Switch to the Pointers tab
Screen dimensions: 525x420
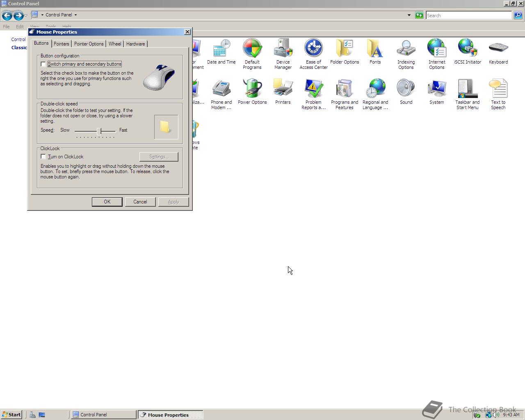61,44
